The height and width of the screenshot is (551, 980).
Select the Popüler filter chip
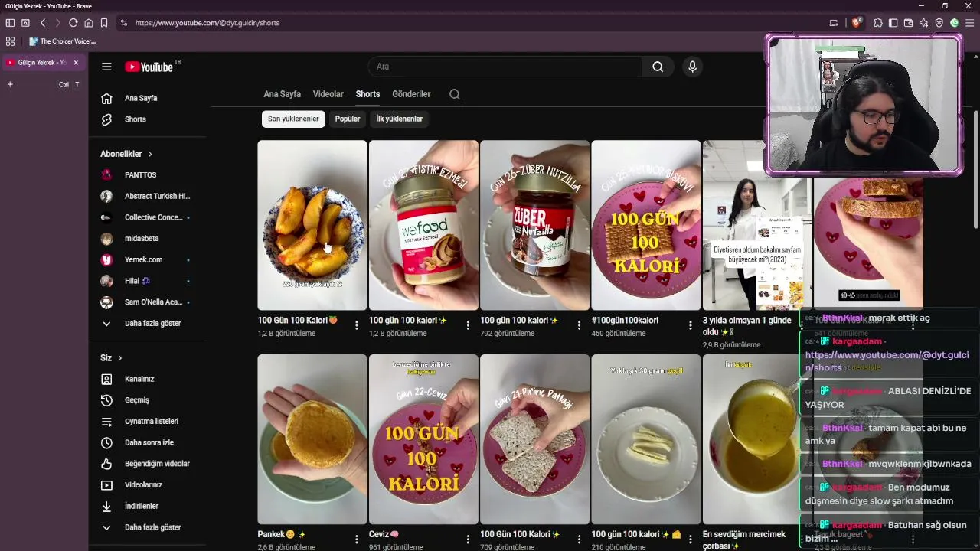348,119
